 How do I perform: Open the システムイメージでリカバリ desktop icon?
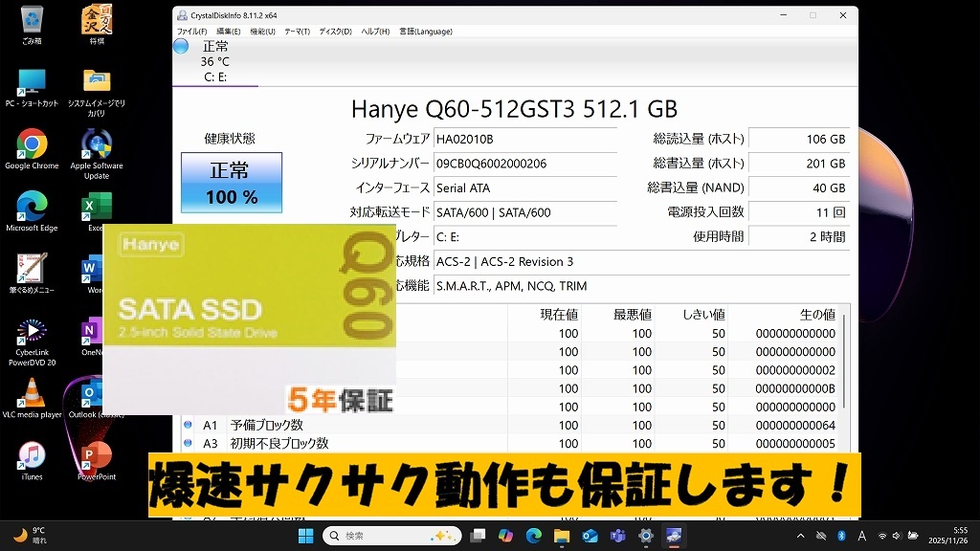tap(97, 93)
